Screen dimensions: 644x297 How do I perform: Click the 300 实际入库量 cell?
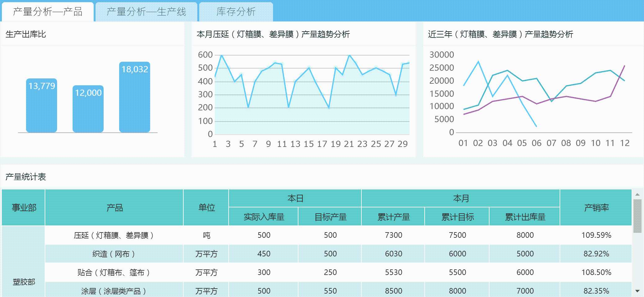(x=264, y=272)
